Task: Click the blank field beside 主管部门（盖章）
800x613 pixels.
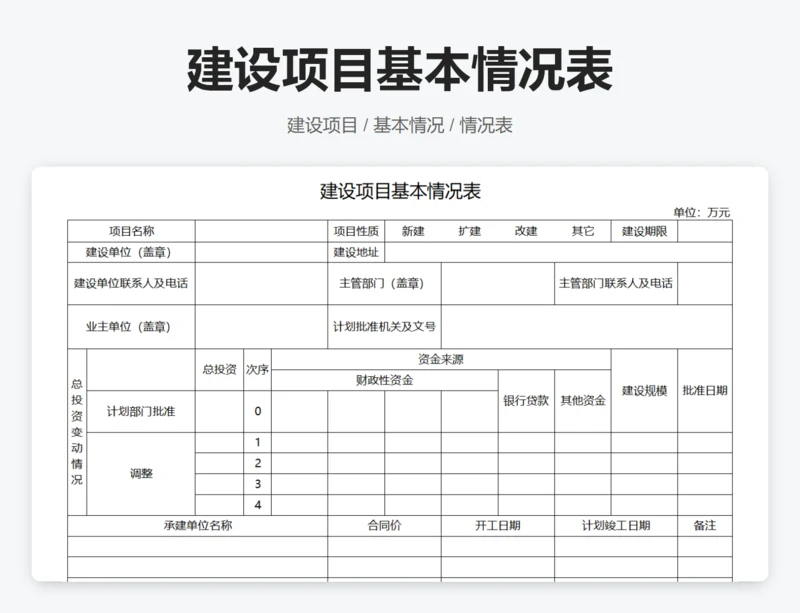Action: pos(497,284)
